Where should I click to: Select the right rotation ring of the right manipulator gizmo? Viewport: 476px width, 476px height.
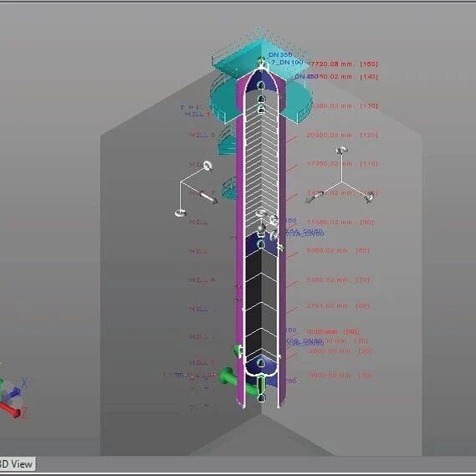[x=370, y=197]
